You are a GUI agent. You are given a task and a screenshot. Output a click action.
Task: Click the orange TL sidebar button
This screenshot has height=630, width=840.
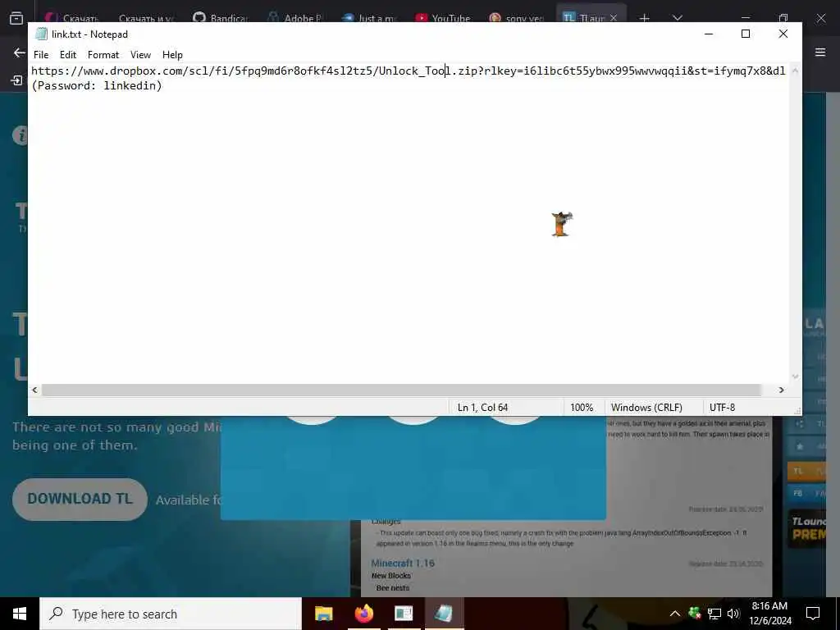point(807,471)
